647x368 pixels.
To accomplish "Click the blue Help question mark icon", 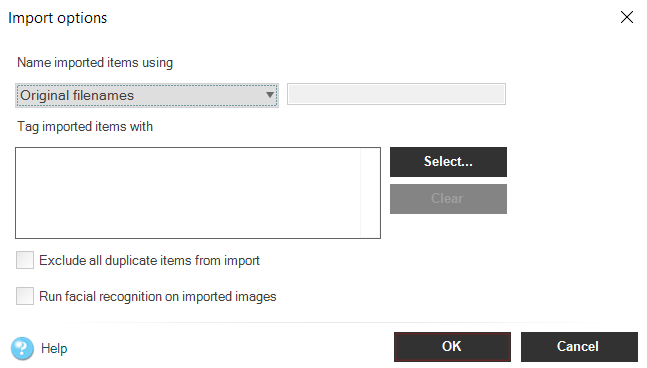I will (22, 348).
